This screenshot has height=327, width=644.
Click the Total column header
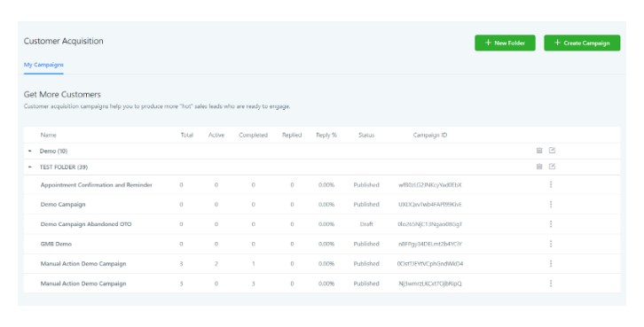tap(187, 135)
